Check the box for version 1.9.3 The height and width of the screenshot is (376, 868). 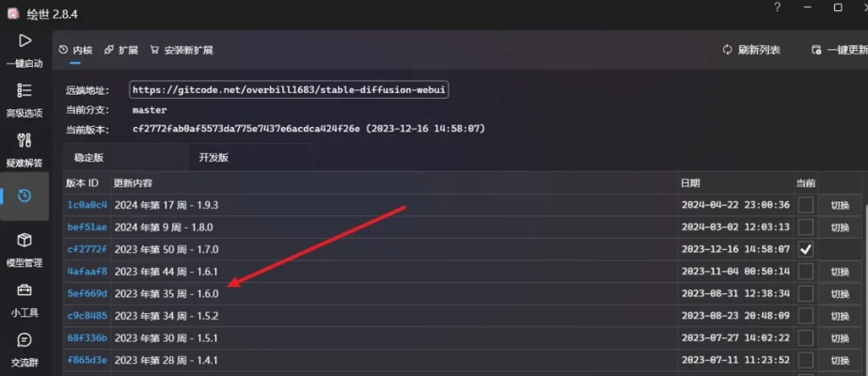click(x=805, y=205)
